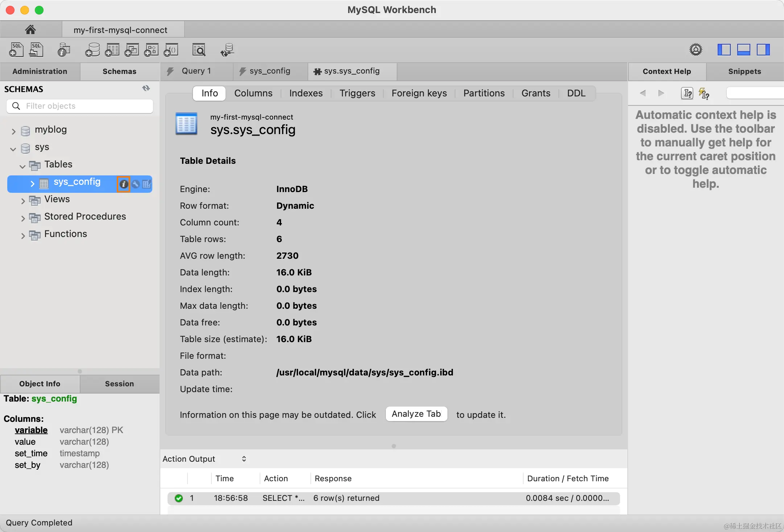Open the Action Output dropdown
This screenshot has height=532, width=784.
pos(205,459)
